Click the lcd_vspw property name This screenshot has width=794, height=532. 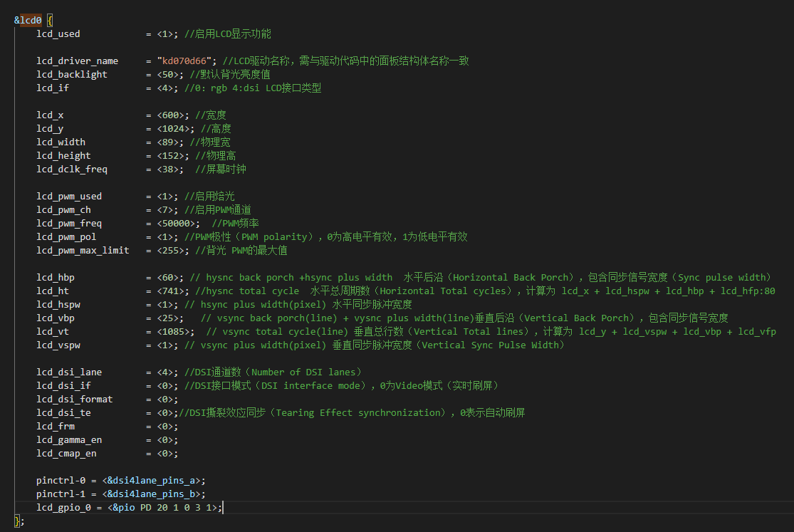58,345
